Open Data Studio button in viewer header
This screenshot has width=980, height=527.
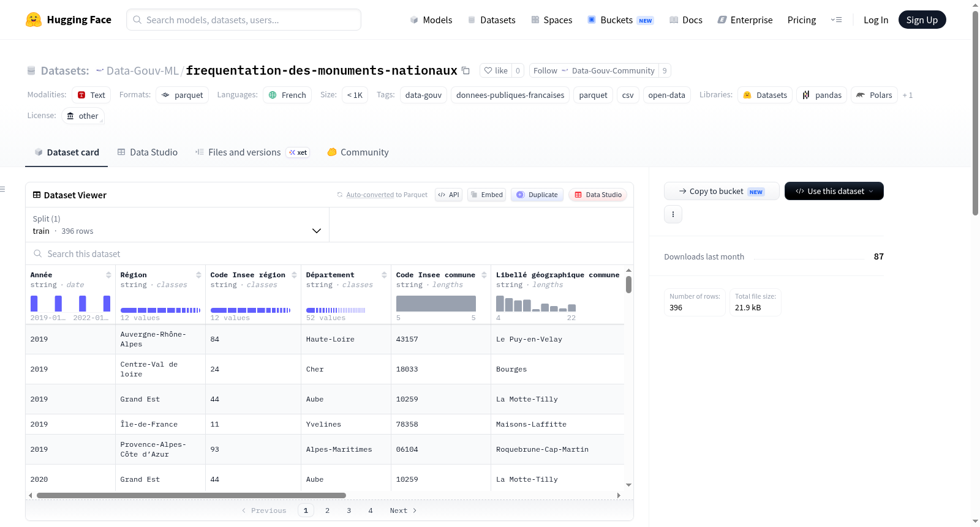[x=598, y=195]
